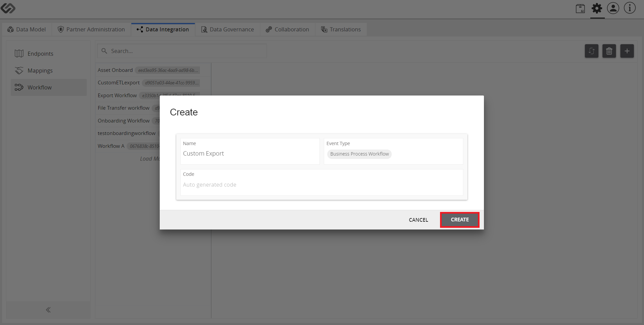Select the Onboarding Workflow row
Image resolution: width=644 pixels, height=325 pixels.
(x=128, y=121)
